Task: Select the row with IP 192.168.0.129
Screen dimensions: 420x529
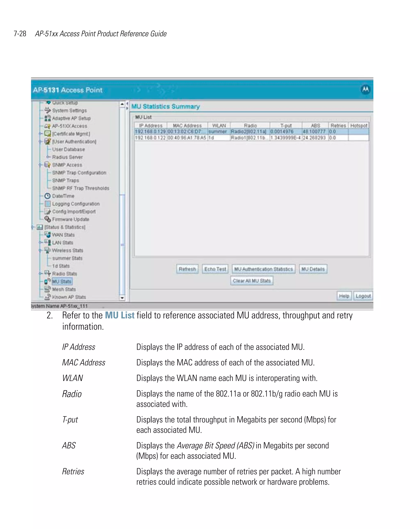Action: point(252,131)
